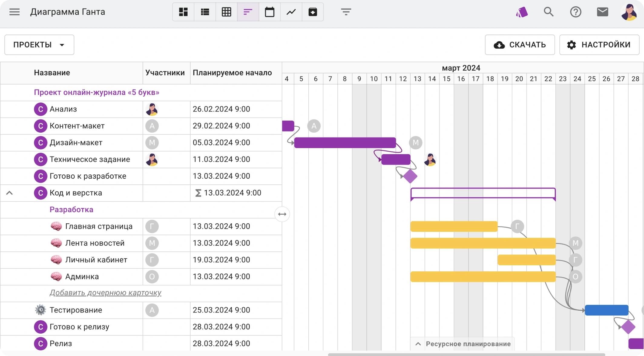Click the column resize arrows handle
The image size is (644, 356).
click(282, 214)
